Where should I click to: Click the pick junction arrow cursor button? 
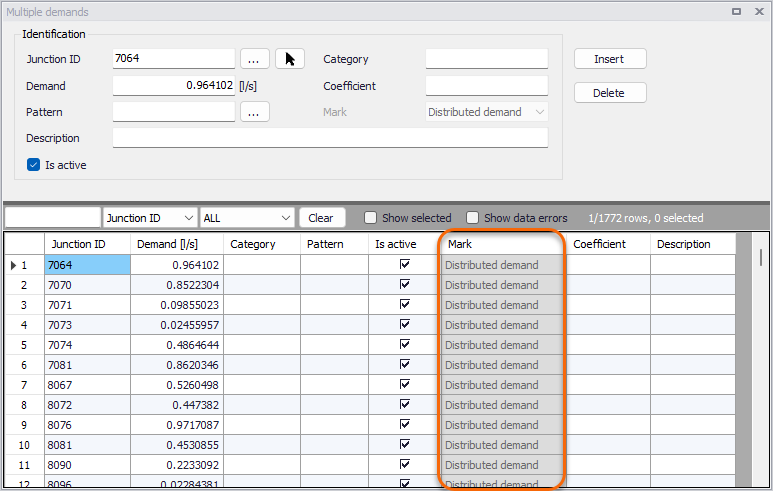click(290, 59)
